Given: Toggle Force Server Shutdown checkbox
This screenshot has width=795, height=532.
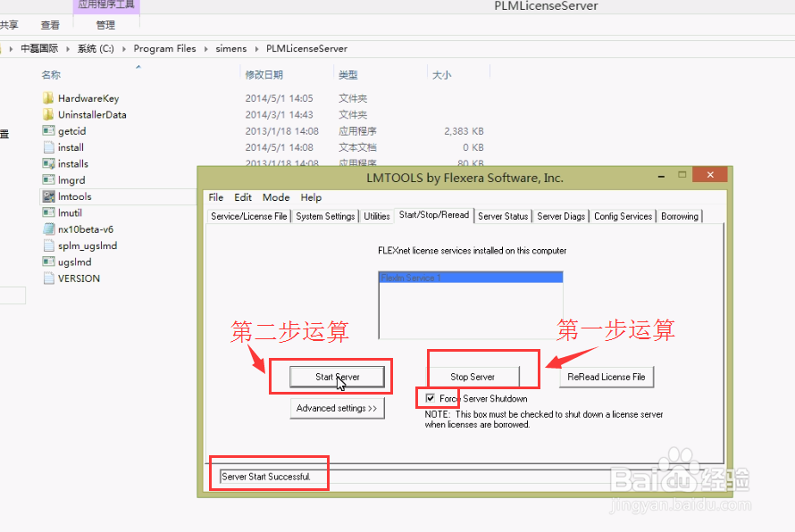Looking at the screenshot, I should (431, 398).
